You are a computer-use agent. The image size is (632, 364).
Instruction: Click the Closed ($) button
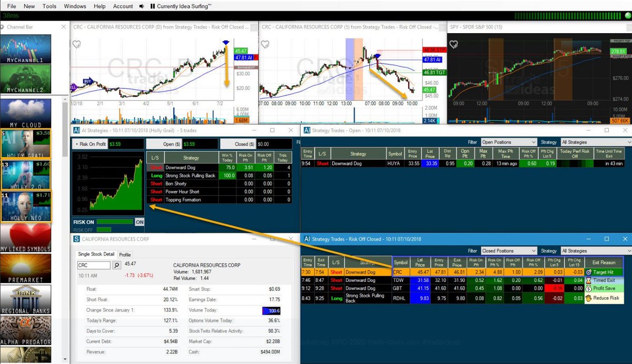(237, 144)
